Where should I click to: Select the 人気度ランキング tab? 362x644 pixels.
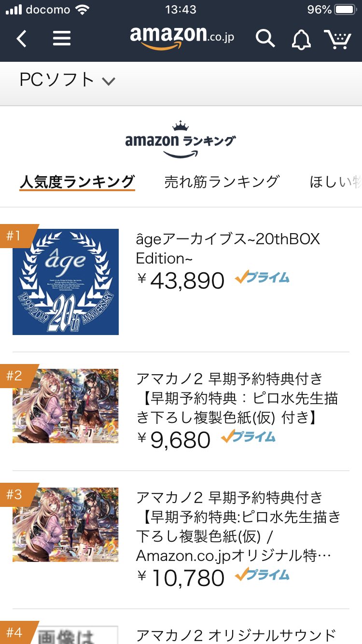click(77, 182)
